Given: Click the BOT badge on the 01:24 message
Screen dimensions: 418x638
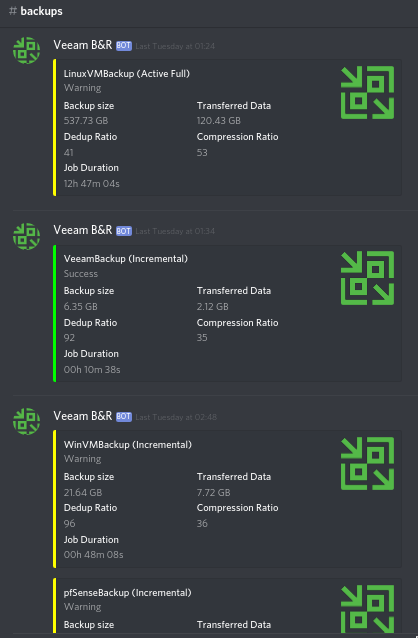Looking at the screenshot, I should pyautogui.click(x=124, y=46).
